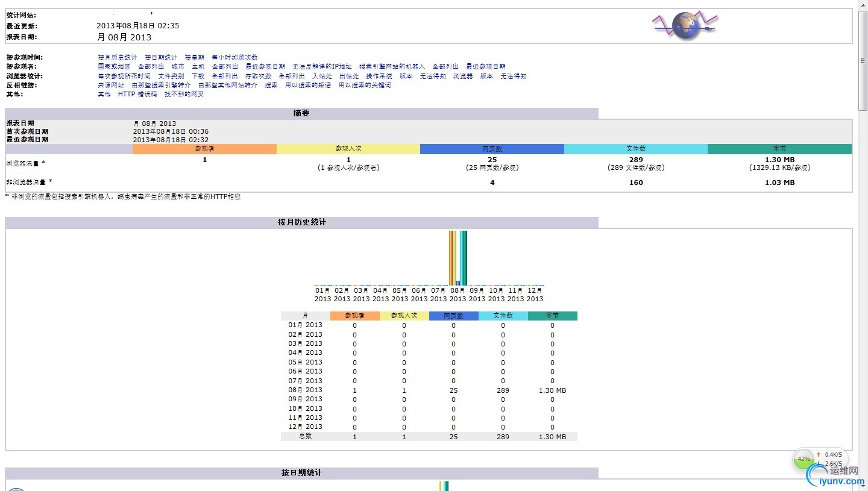This screenshot has height=491, width=868.
Task: Click 全部列出 right after 国家或地区
Action: point(151,67)
